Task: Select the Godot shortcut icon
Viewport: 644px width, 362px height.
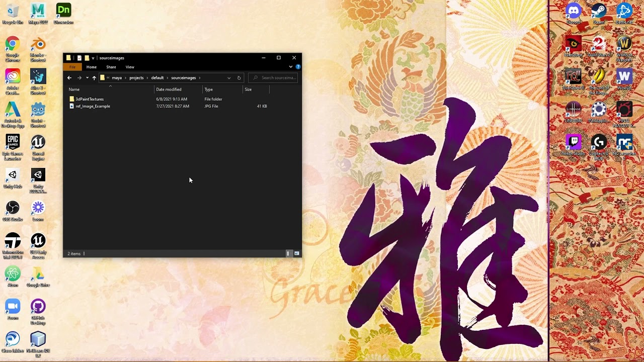Action: [x=38, y=115]
